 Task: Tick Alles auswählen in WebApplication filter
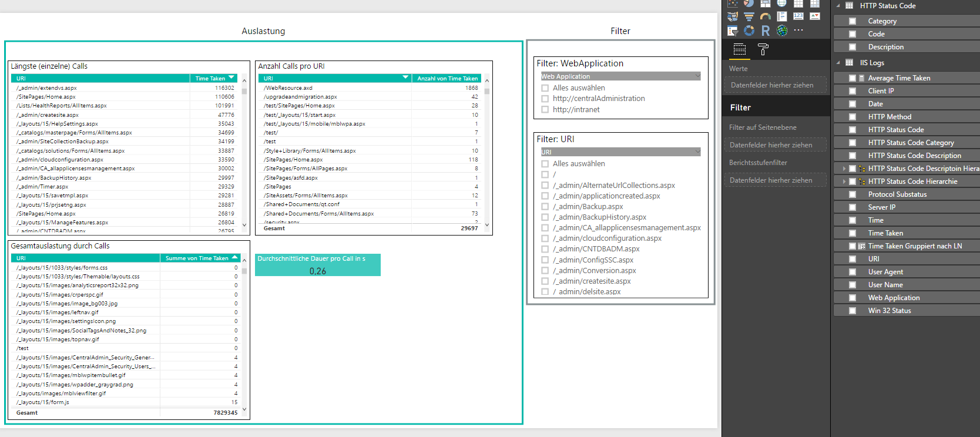pos(545,88)
